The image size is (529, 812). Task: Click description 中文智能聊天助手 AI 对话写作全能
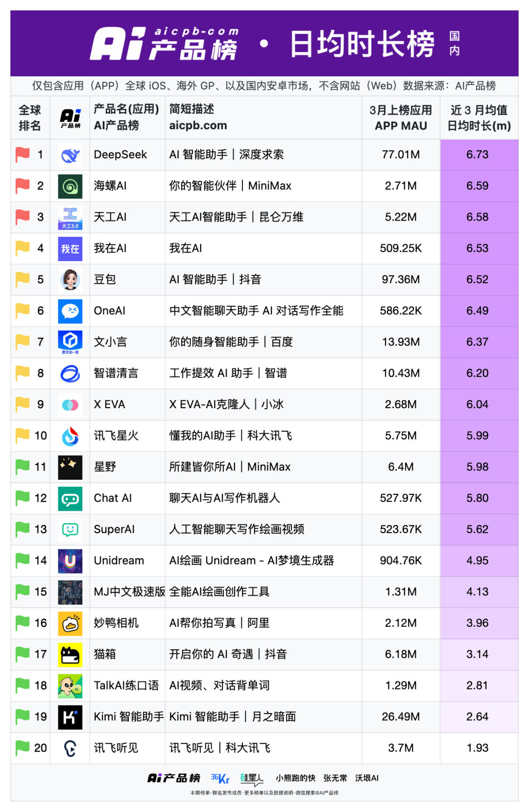click(x=256, y=311)
